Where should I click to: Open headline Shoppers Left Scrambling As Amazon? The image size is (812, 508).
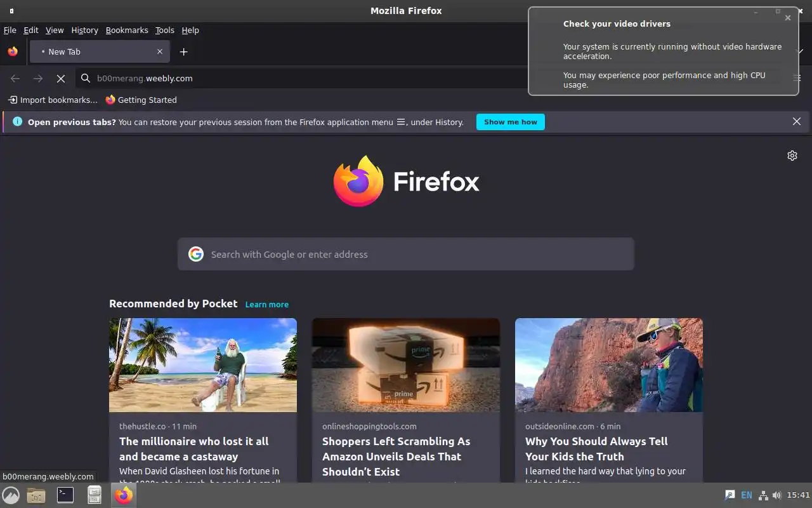[x=396, y=457]
